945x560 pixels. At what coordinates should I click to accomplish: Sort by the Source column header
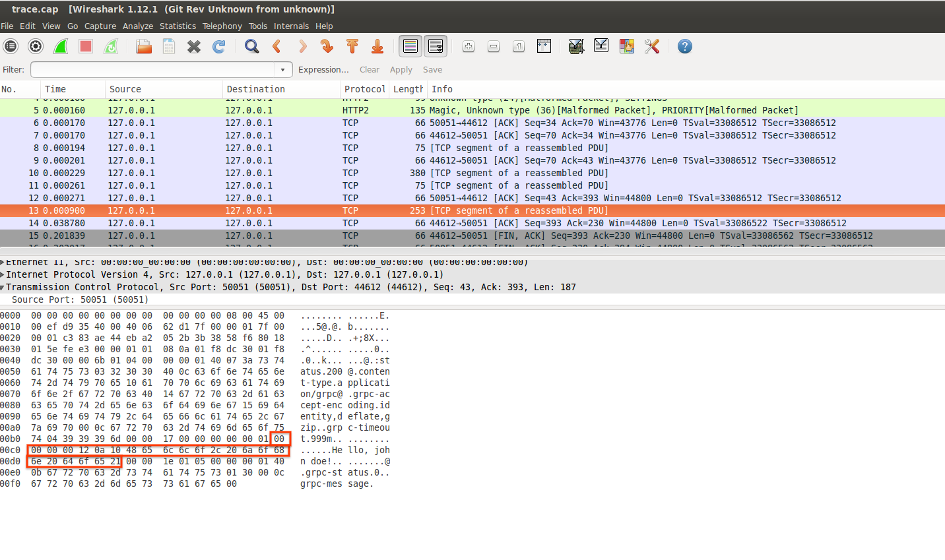coord(164,89)
